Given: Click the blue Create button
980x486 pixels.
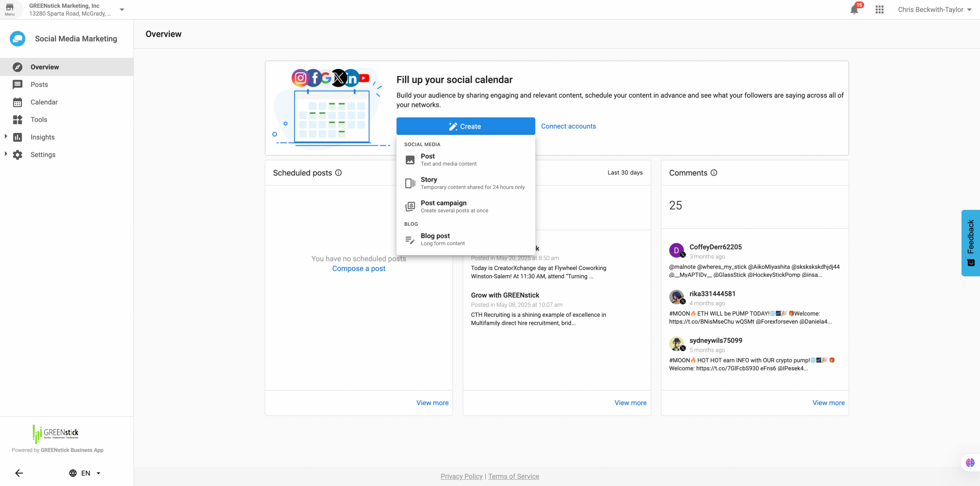Looking at the screenshot, I should coord(465,126).
